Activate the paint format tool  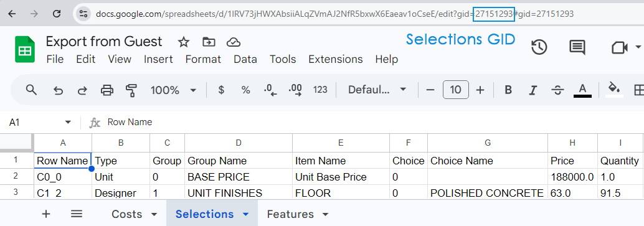tap(131, 90)
